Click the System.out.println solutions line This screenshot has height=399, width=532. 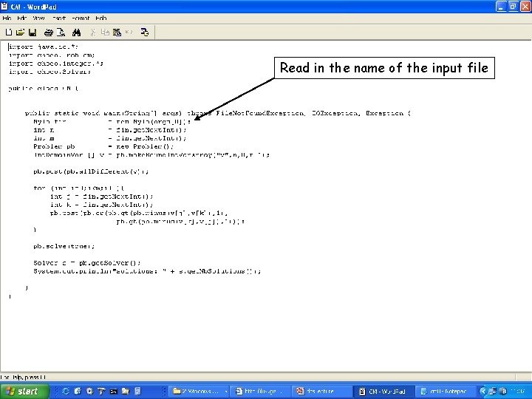click(x=147, y=271)
